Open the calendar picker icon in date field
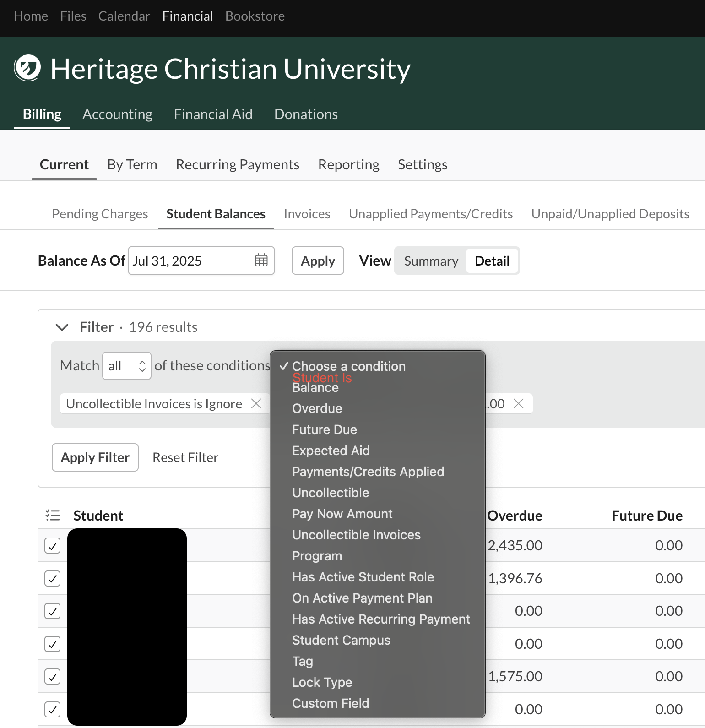This screenshot has height=728, width=705. click(x=261, y=261)
